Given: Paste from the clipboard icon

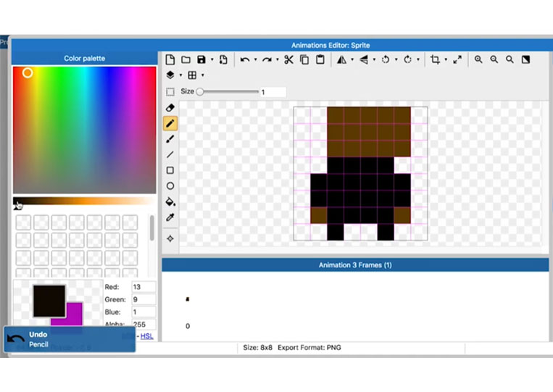Looking at the screenshot, I should coord(320,59).
